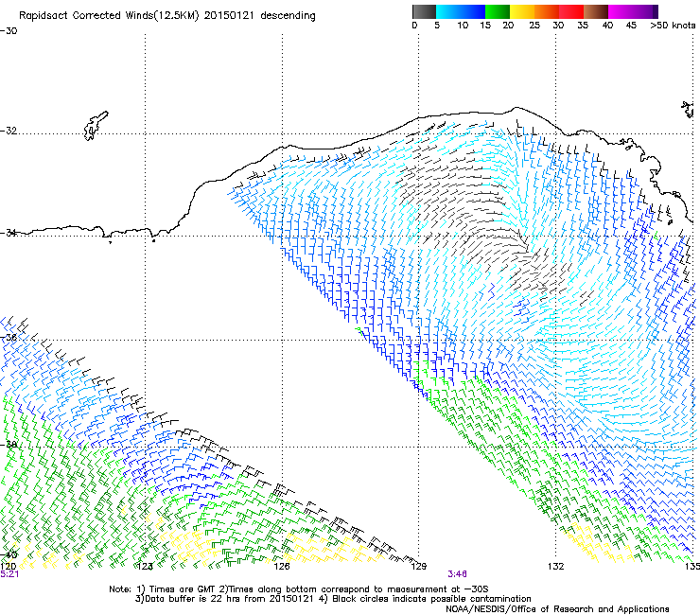Screen dimensions: 700x615
Task: Click the '>50 knots' legend label
Action: pyautogui.click(x=673, y=26)
